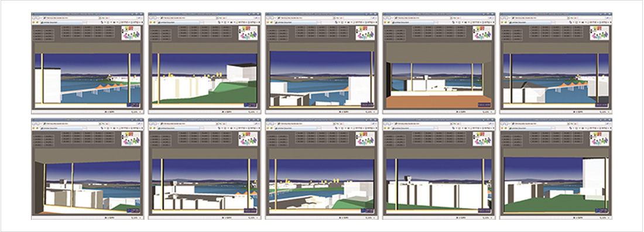Click the browser back arrow in the window showing the bridge and white tower
Viewport: 644px width, 232px height.
(x=34, y=18)
